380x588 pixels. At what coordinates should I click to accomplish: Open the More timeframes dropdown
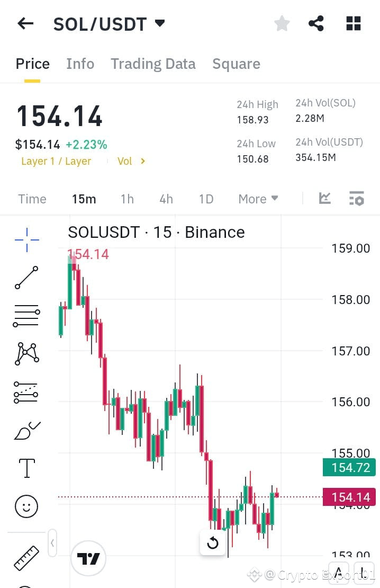pos(258,199)
